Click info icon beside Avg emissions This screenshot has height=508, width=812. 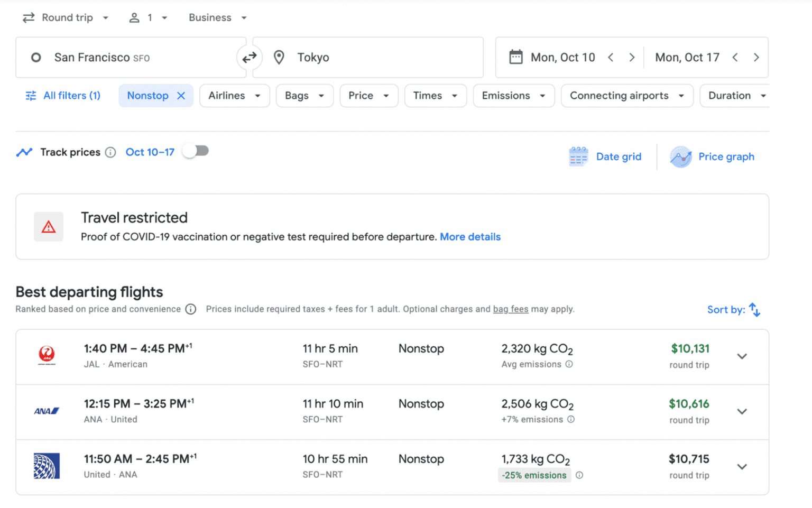click(569, 364)
